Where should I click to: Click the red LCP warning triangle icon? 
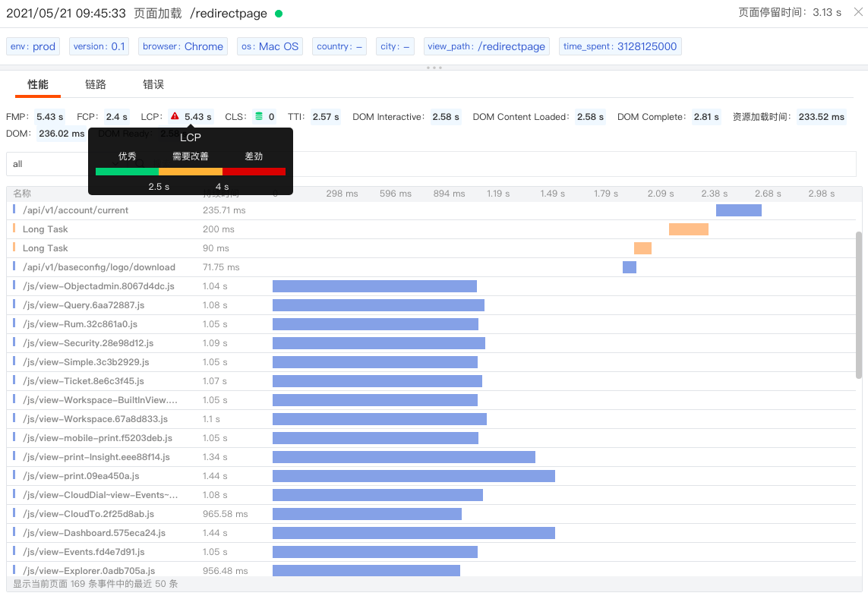pos(175,116)
